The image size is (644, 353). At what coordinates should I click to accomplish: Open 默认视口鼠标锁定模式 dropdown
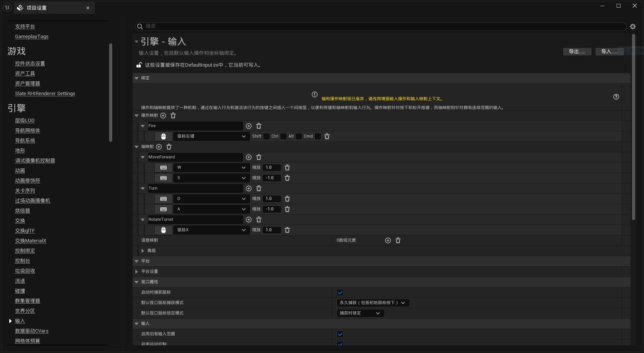[361, 313]
